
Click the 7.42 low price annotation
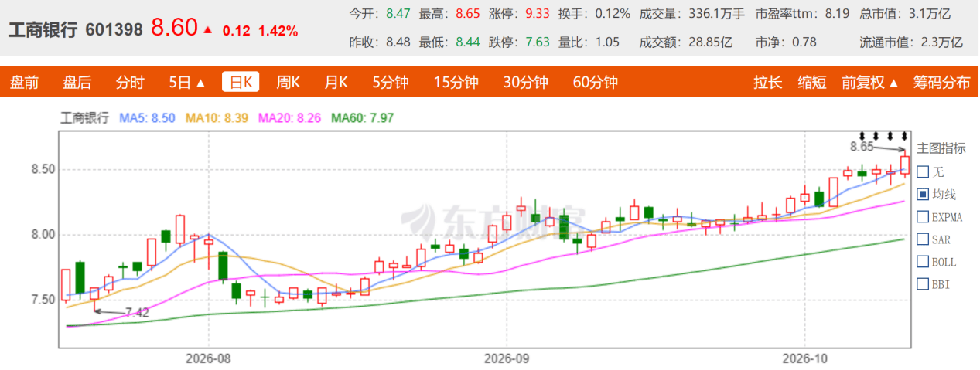[x=137, y=313]
